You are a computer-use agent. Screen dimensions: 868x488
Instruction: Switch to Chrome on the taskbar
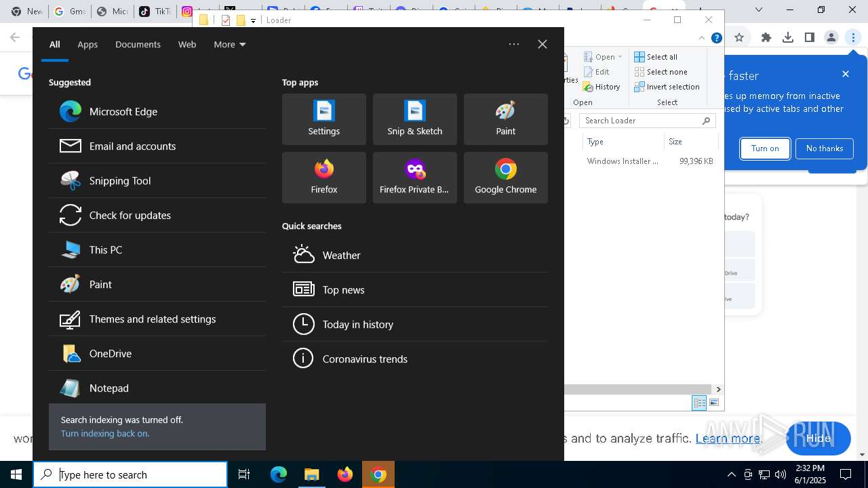pyautogui.click(x=378, y=474)
